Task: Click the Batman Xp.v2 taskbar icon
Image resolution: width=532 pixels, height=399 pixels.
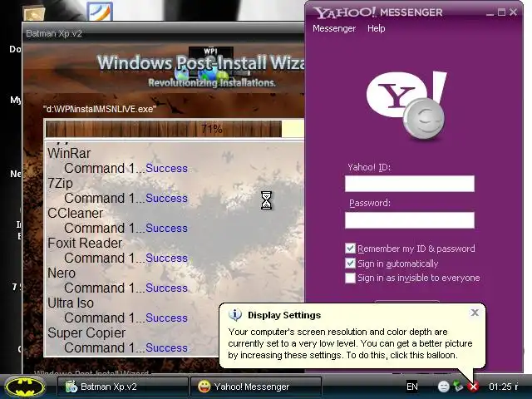Action: click(71, 387)
